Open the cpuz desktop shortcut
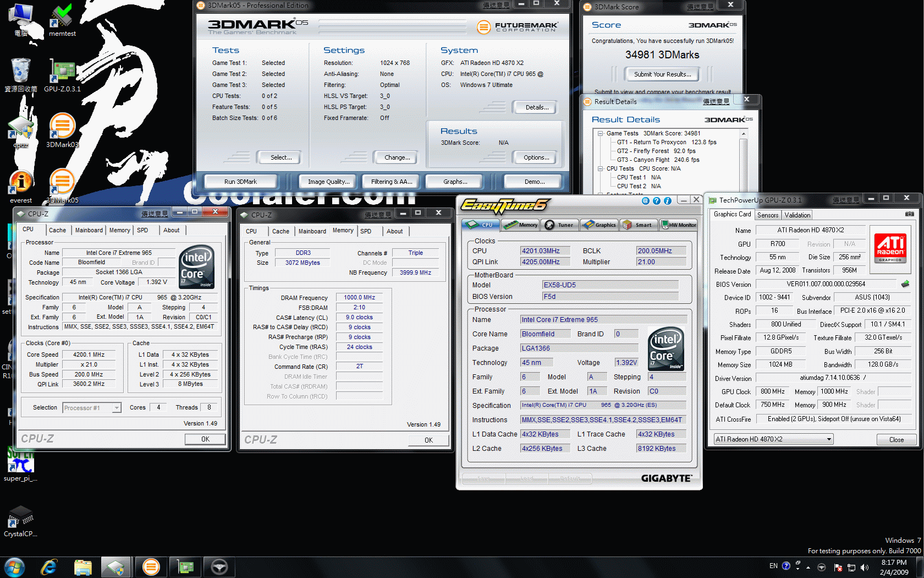924x578 pixels. point(21,131)
